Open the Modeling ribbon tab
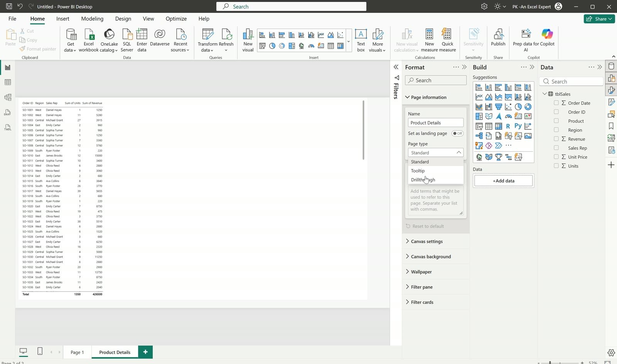Viewport: 617px width, 364px height. (92, 19)
